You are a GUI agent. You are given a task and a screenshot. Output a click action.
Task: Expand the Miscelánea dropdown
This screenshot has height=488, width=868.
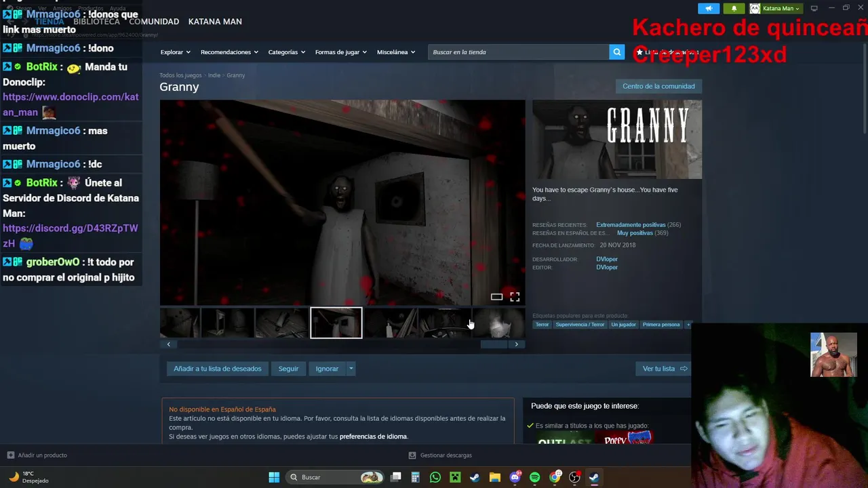(397, 52)
